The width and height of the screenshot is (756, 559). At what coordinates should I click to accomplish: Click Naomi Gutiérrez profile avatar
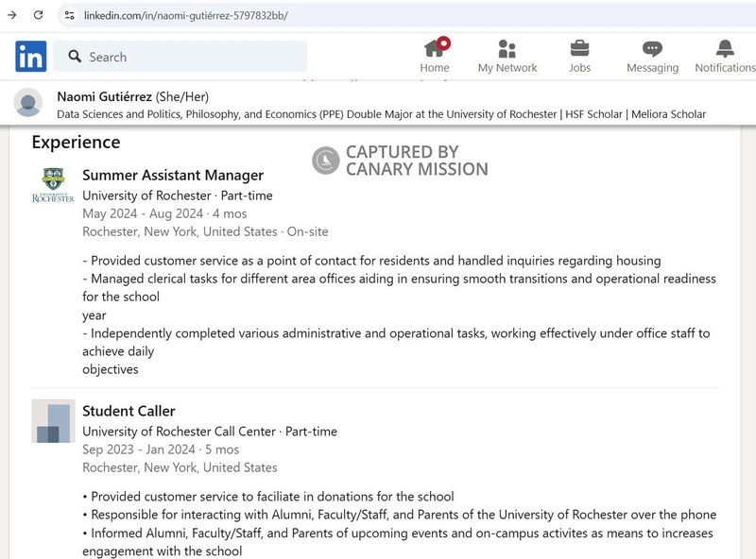coord(28,102)
